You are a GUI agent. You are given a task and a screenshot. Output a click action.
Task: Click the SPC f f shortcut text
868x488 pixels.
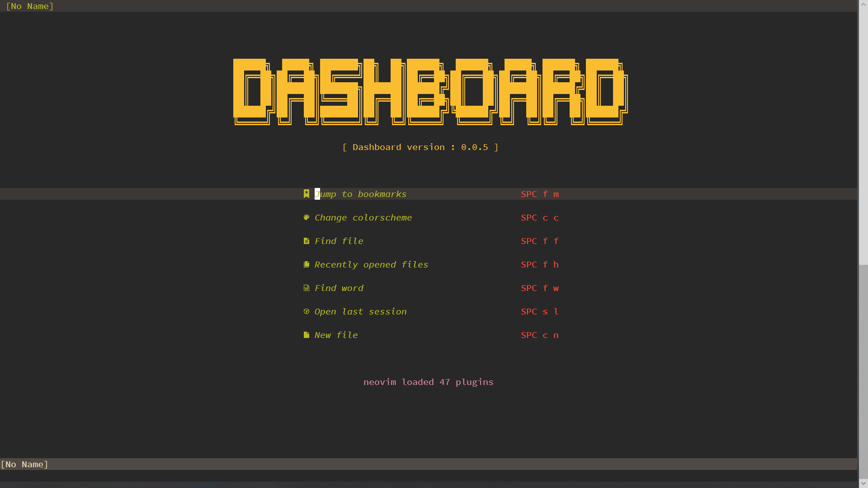click(540, 241)
